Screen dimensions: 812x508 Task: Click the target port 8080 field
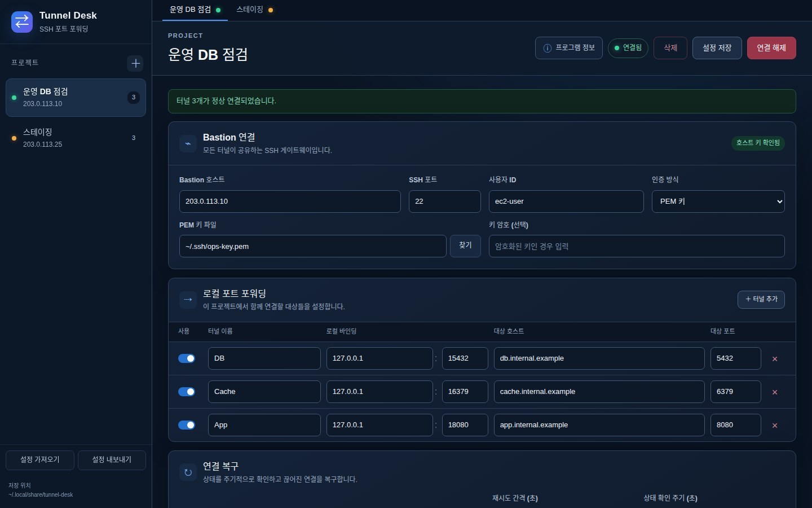tap(736, 425)
